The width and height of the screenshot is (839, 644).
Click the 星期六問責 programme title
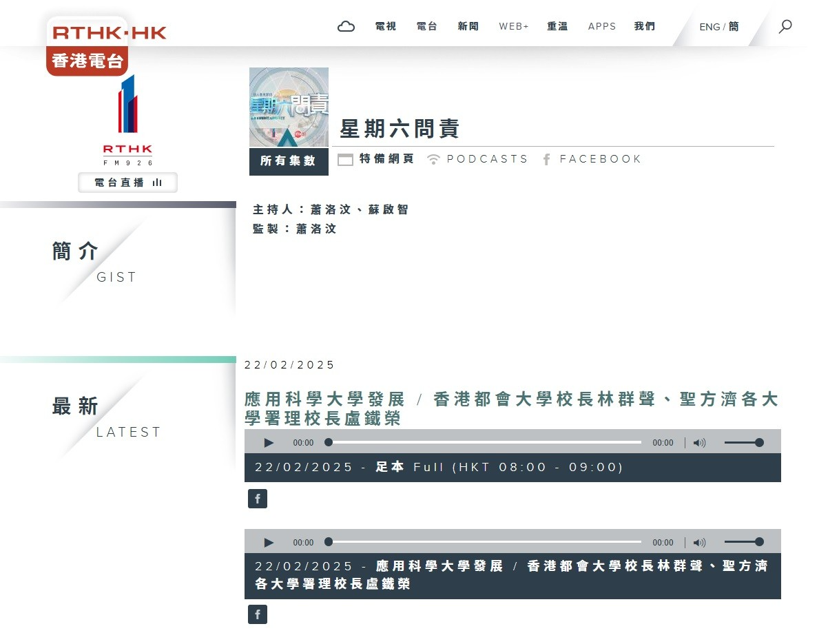pos(400,129)
